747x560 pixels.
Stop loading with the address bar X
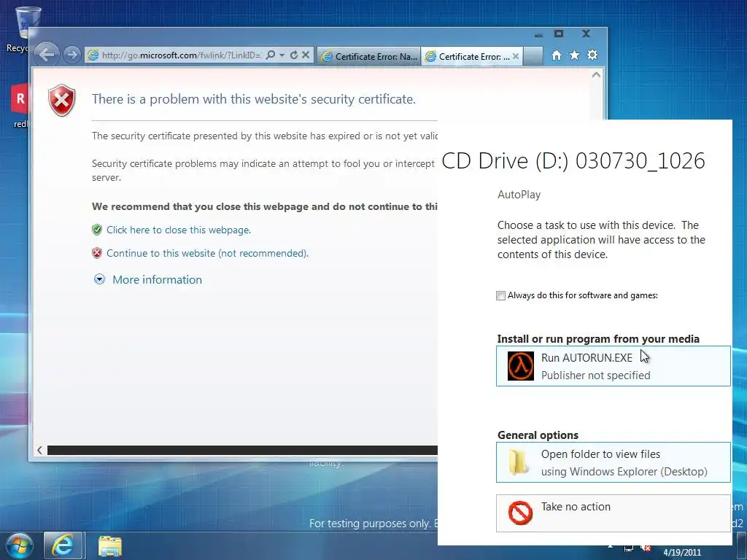tap(306, 55)
